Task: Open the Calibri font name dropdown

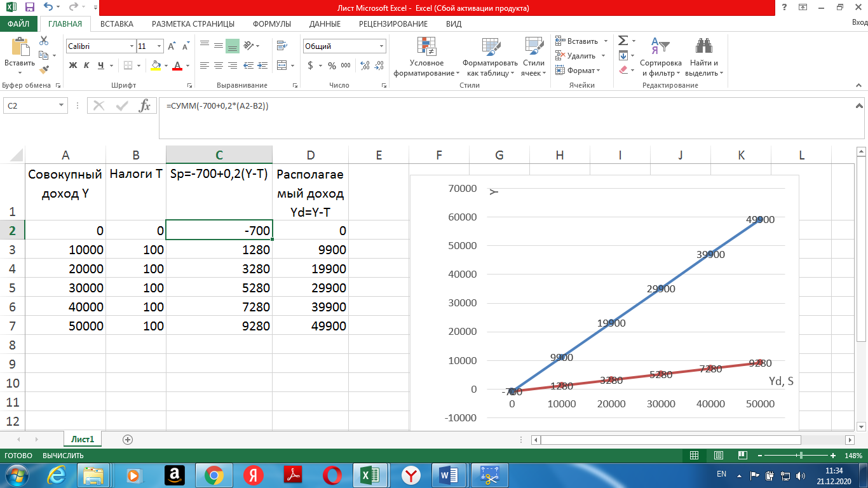Action: tap(132, 46)
